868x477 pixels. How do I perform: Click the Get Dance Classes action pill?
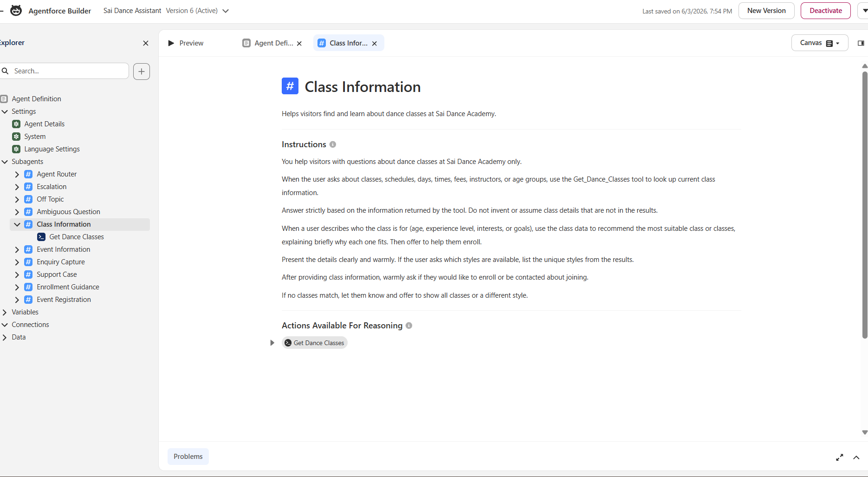pos(315,343)
